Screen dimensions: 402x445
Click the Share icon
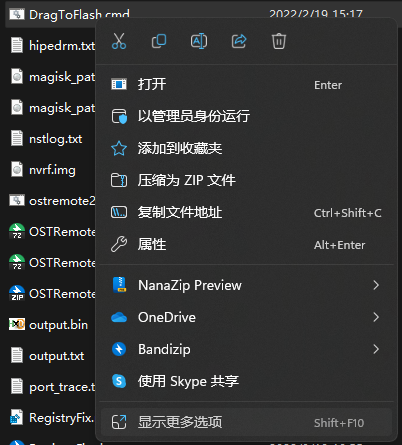239,41
